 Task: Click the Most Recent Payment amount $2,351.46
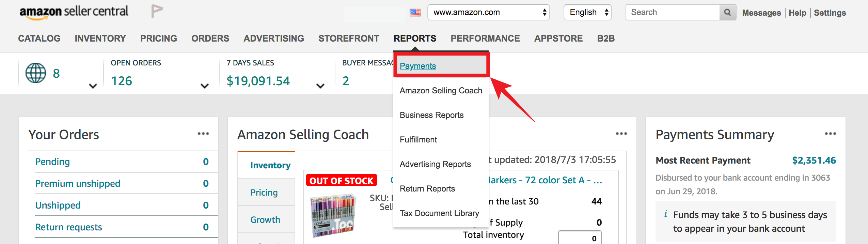point(814,161)
